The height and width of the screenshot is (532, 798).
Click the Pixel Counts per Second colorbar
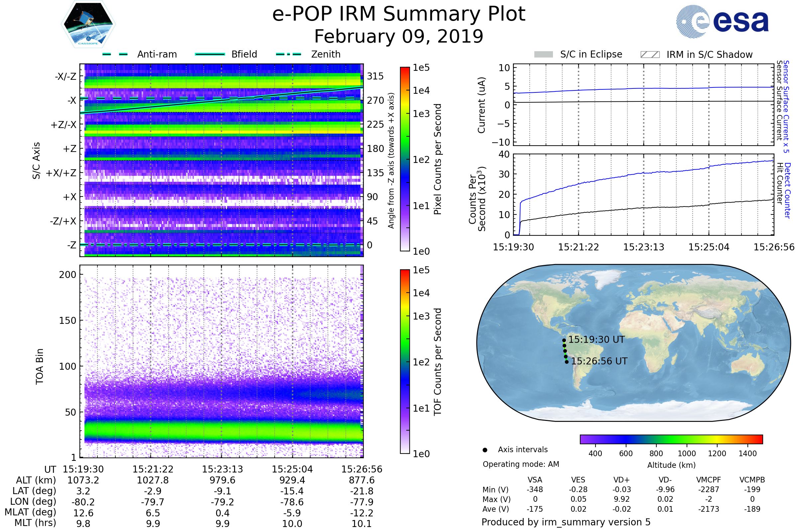point(405,159)
